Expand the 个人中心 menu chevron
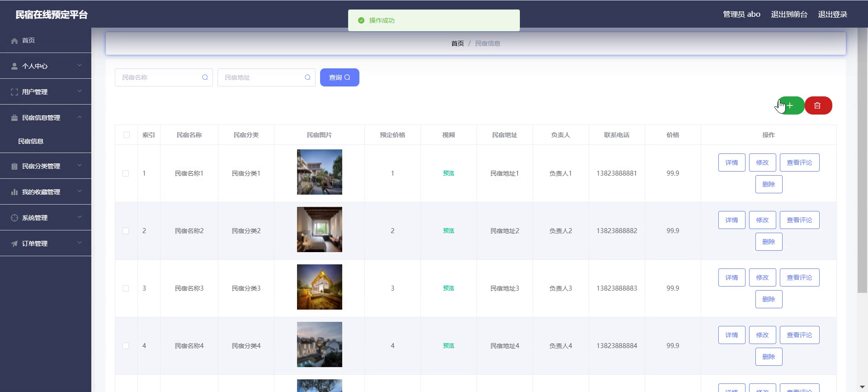Image resolution: width=868 pixels, height=392 pixels. [80, 66]
